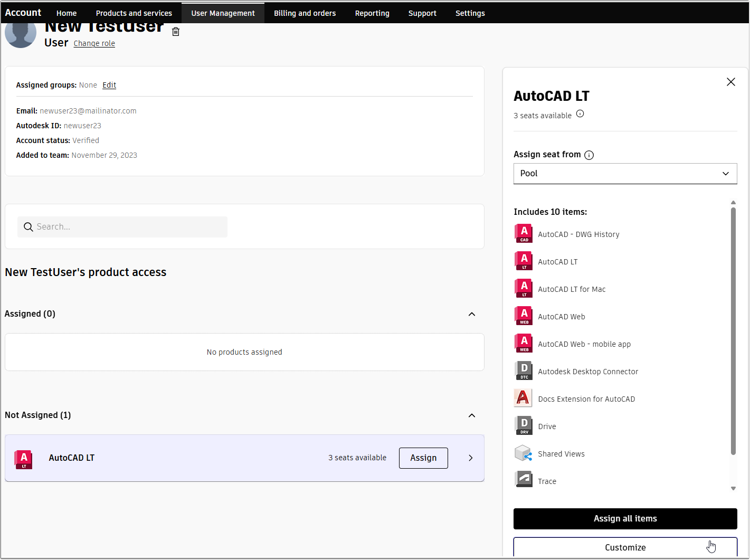The width and height of the screenshot is (750, 560).
Task: Click the AutoCAD - DWG History icon
Action: pos(523,233)
